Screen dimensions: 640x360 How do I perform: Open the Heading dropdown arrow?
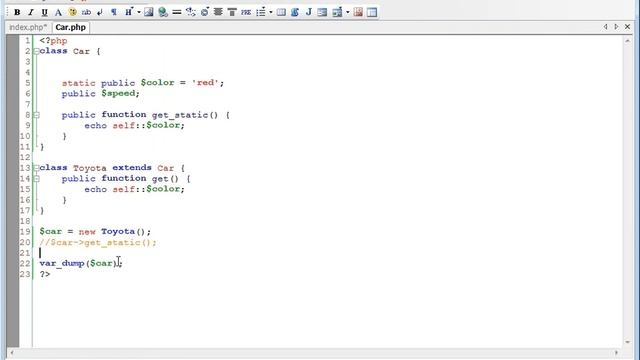pyautogui.click(x=139, y=12)
